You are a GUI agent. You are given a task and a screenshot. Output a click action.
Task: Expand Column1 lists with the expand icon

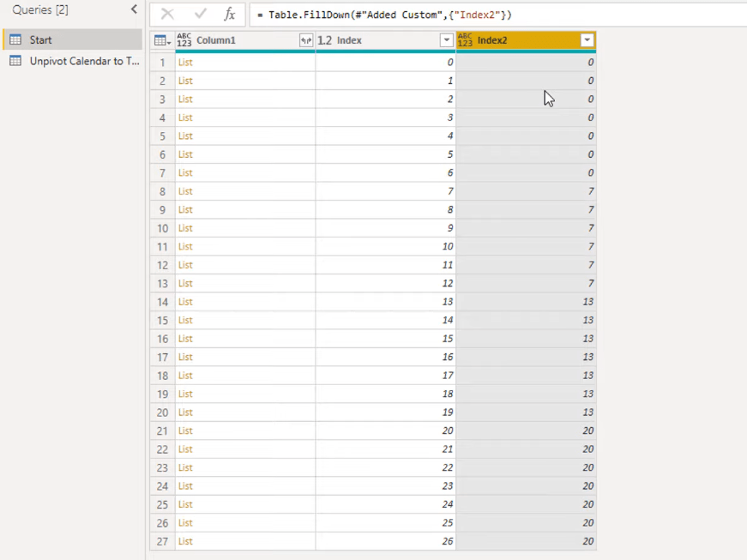(x=306, y=40)
